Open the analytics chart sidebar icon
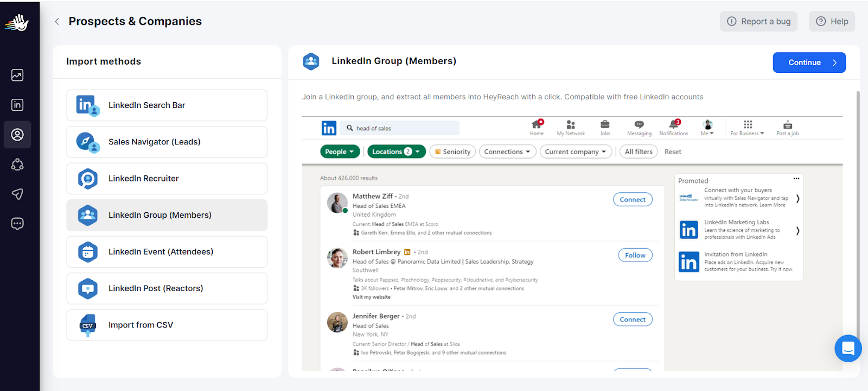The width and height of the screenshot is (868, 391). pos(17,75)
